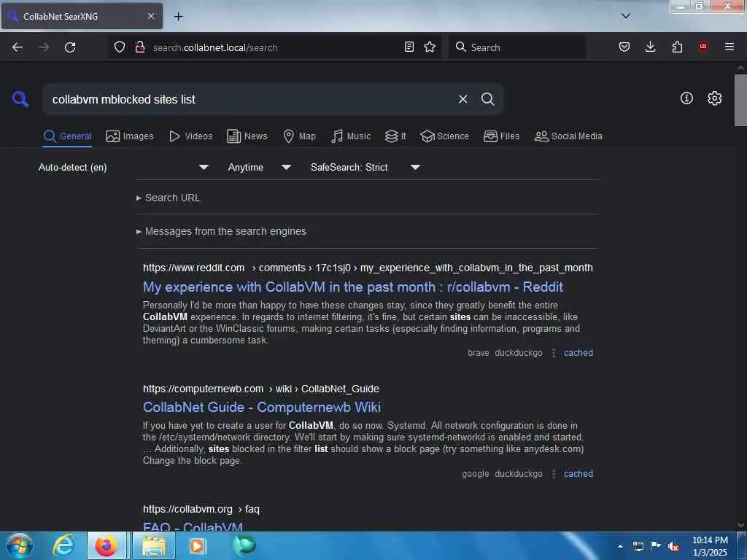Screen dimensions: 747x560
Task: Click the scrollbar down arrow
Action: pyautogui.click(x=741, y=525)
